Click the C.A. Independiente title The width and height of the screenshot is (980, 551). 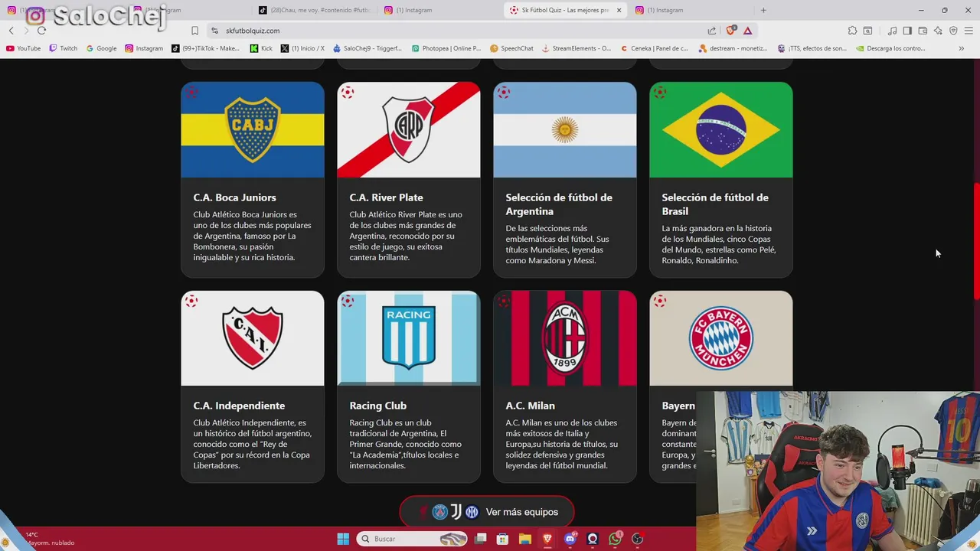(x=239, y=406)
